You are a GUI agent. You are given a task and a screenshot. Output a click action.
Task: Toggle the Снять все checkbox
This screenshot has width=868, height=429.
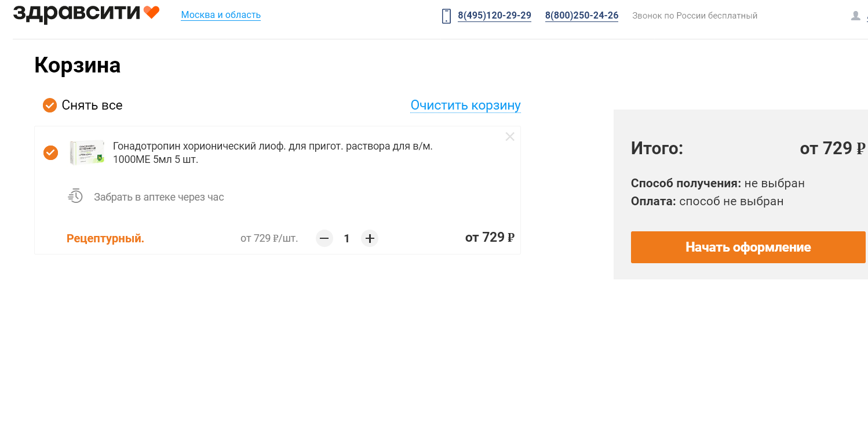(x=50, y=106)
